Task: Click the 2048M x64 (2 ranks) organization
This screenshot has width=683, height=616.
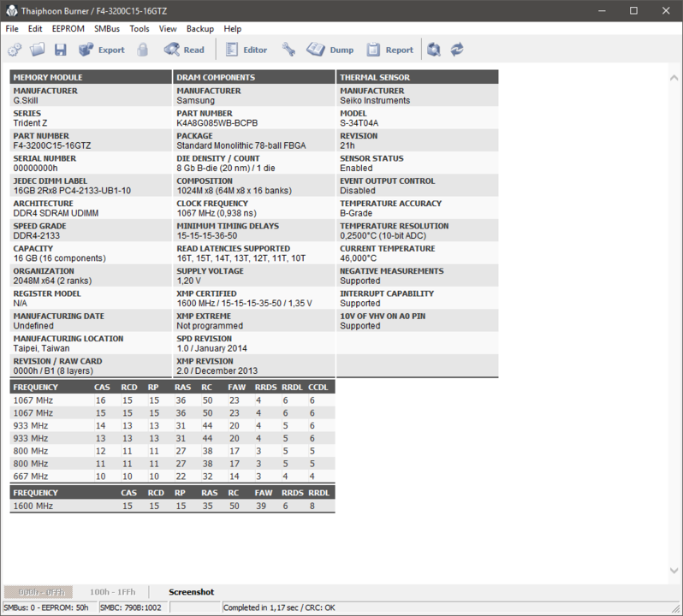Action: [52, 281]
